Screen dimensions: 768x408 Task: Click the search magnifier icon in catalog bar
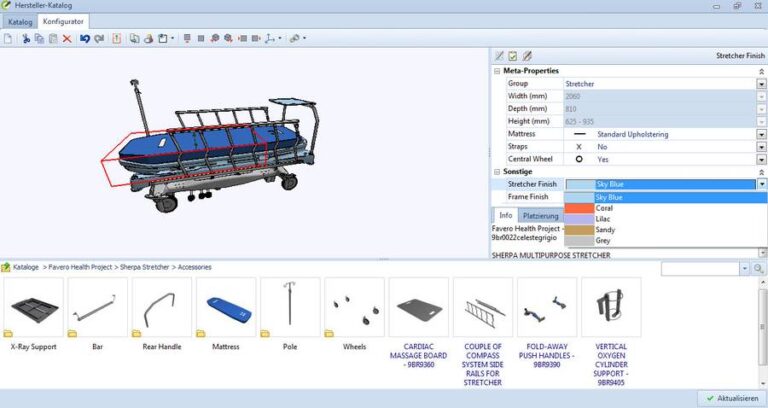tap(744, 268)
